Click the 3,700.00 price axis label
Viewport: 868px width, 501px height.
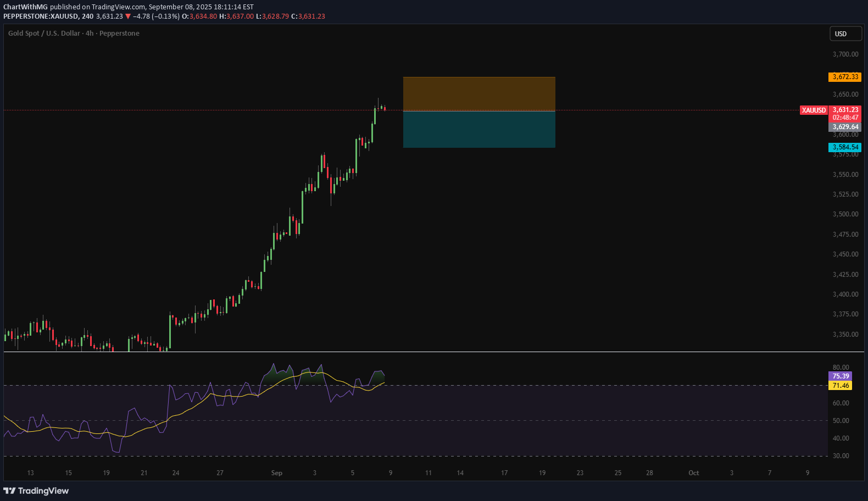coord(845,54)
